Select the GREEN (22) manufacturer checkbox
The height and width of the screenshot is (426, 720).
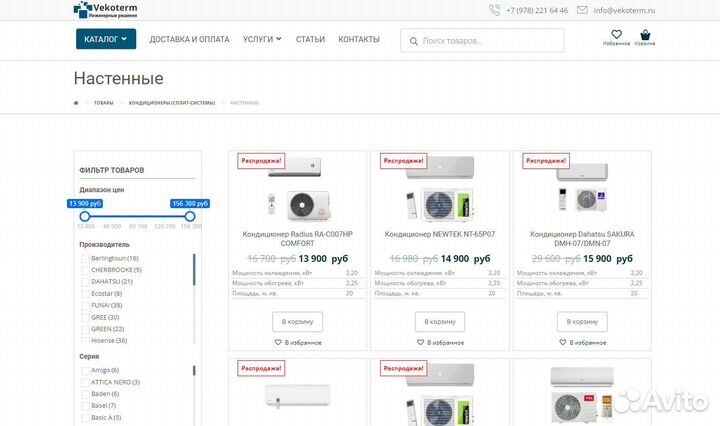pos(85,330)
